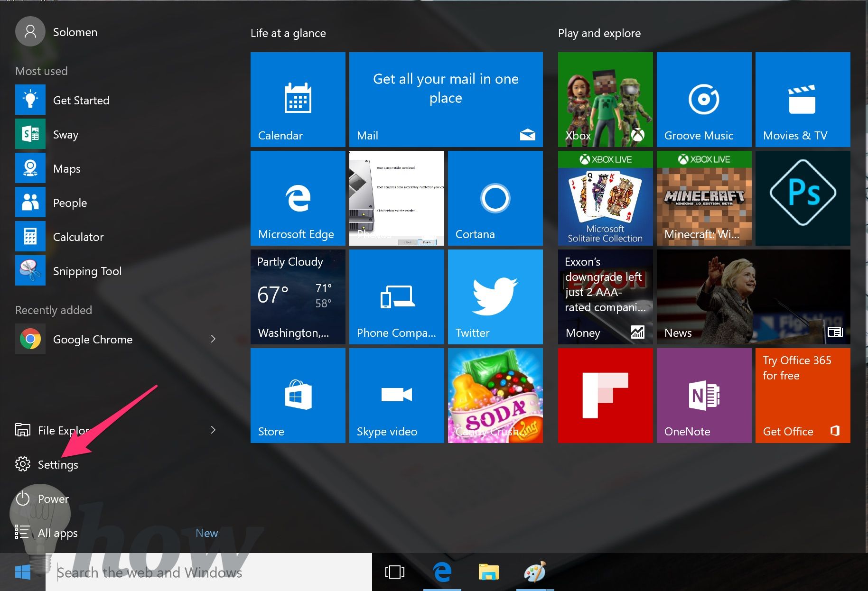Expand File Explorer jump list arrow
The image size is (868, 591).
213,430
